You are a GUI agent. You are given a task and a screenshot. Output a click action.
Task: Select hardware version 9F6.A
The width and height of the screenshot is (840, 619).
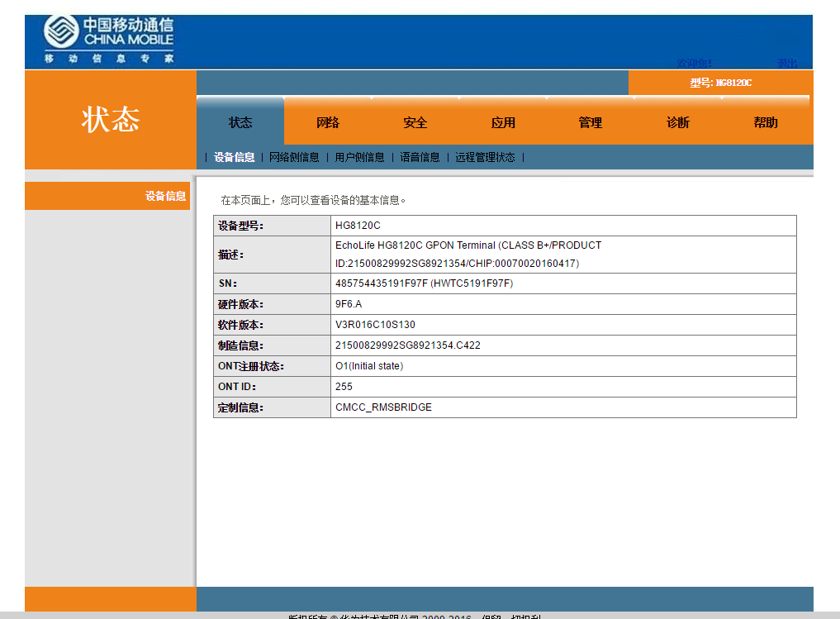click(349, 304)
